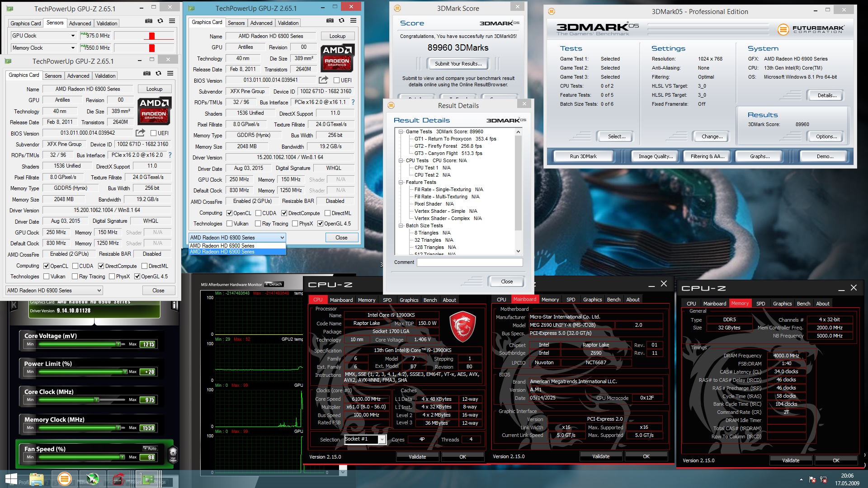Click BIOS share icon beside 013.011.000.014.039941 above Afterburner

(x=140, y=133)
